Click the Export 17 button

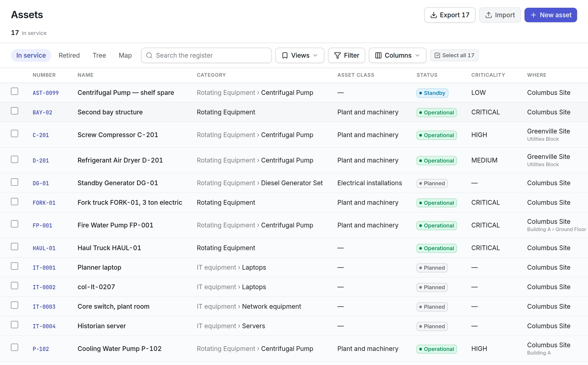tap(450, 15)
